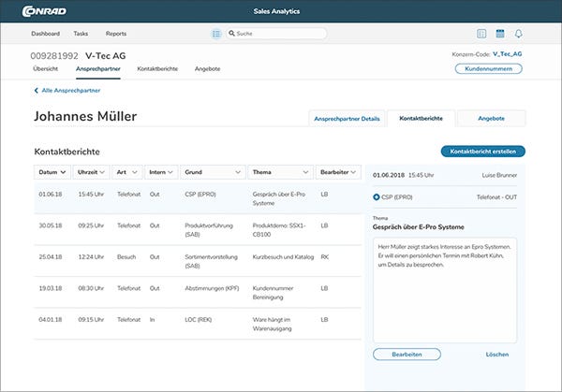
Task: Open the Uhrzeit column dropdown
Action: tap(91, 172)
